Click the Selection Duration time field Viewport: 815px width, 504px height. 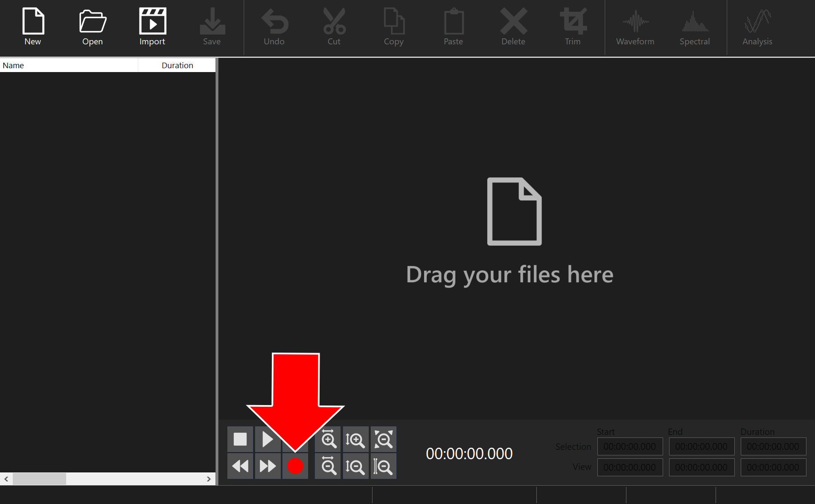point(773,446)
